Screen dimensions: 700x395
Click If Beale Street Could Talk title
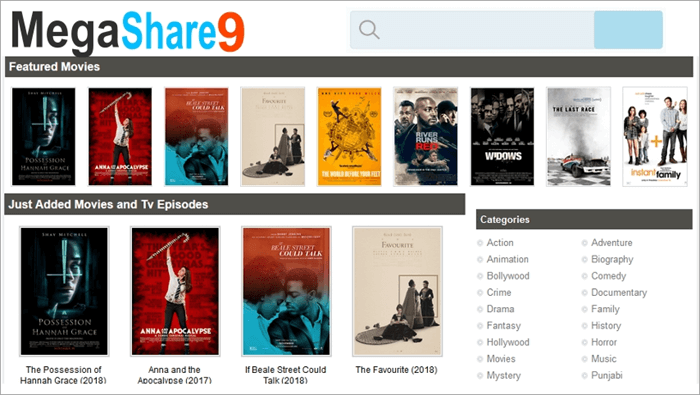(286, 375)
